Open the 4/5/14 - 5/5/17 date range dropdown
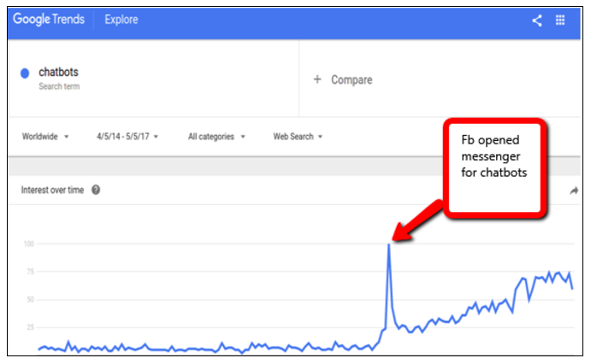The image size is (591, 364). [x=127, y=136]
